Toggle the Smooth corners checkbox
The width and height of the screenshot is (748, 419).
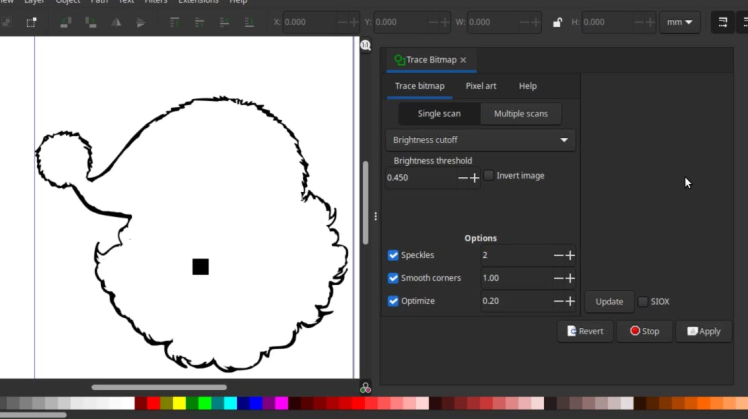[x=393, y=278]
